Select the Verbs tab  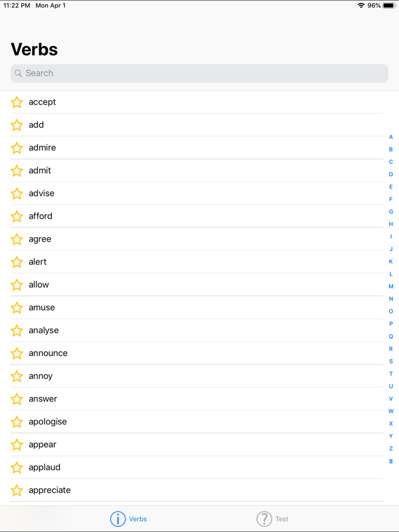[129, 519]
